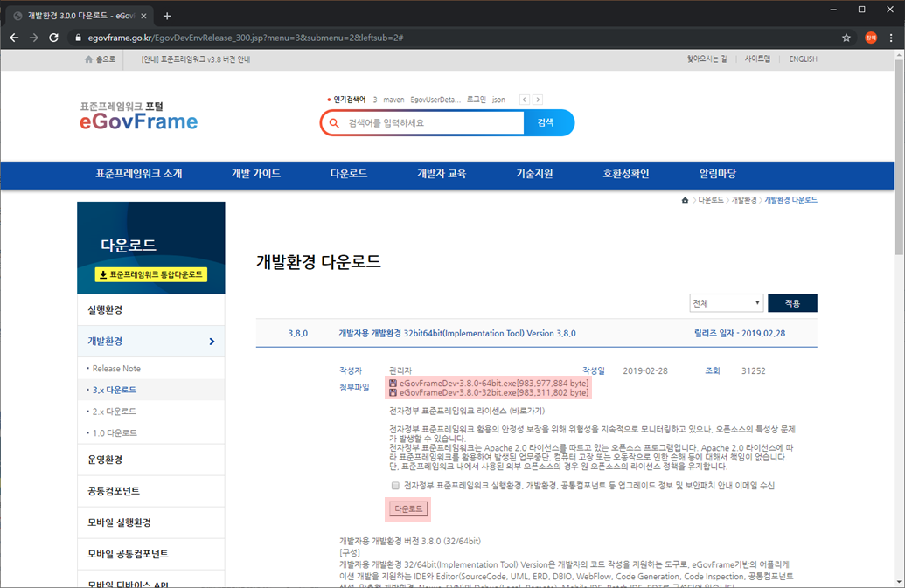Image resolution: width=905 pixels, height=588 pixels.
Task: Click file icon of eGovFrameDev-3.8.0-64bit.exe
Action: pyautogui.click(x=393, y=384)
